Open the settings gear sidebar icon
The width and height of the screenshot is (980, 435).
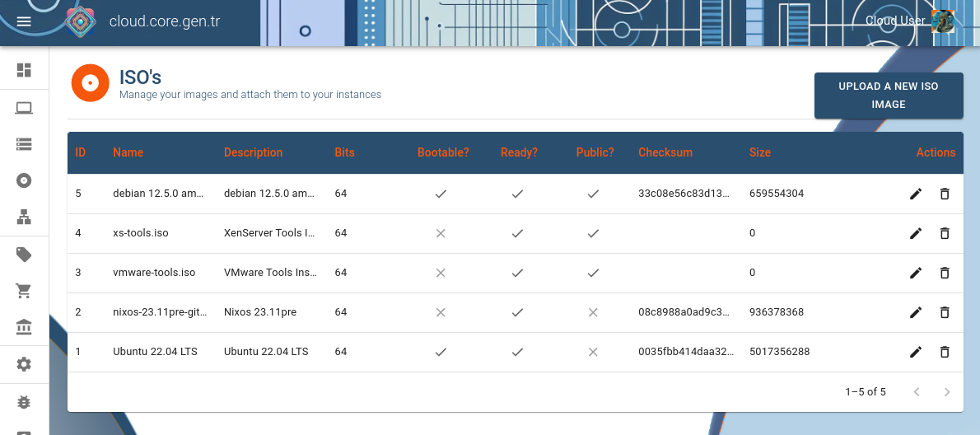[x=24, y=364]
